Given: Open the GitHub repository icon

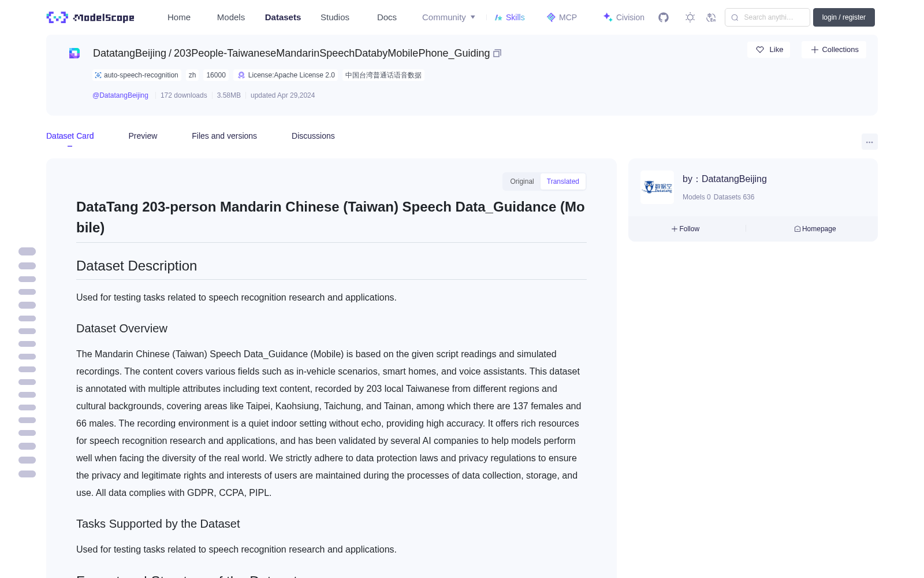Looking at the screenshot, I should point(664,17).
